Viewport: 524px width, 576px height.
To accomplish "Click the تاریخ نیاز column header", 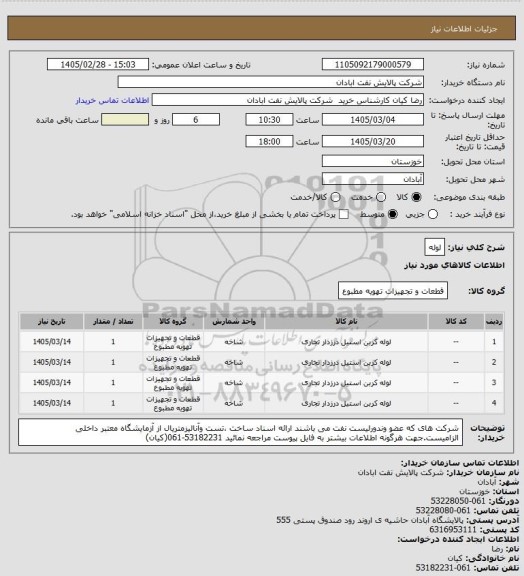I will tap(51, 321).
